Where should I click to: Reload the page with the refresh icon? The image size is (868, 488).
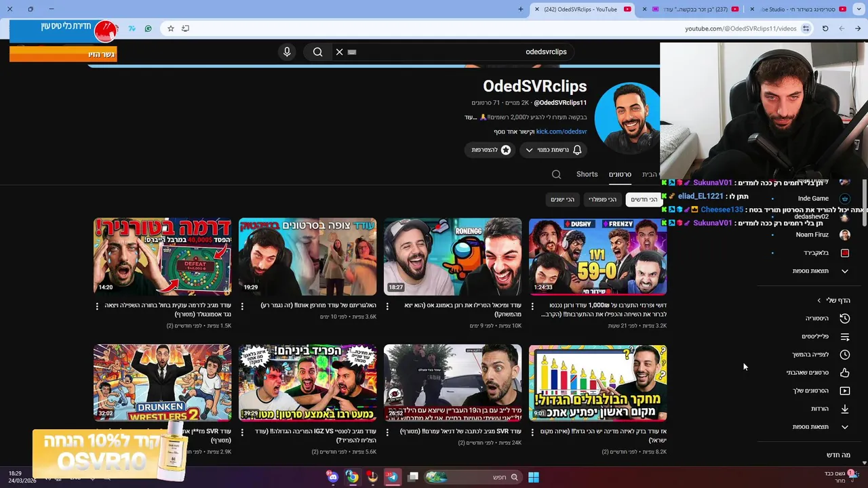click(x=825, y=28)
